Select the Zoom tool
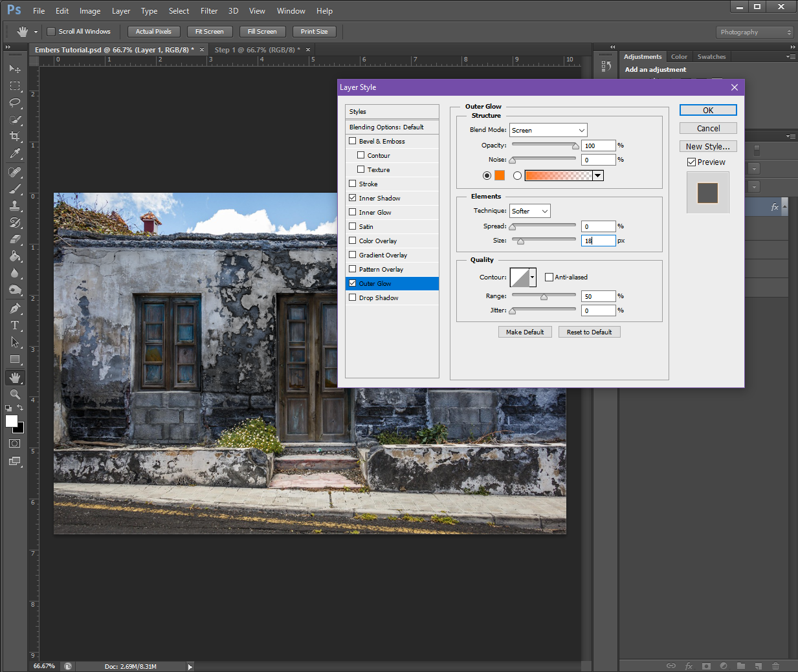Image resolution: width=798 pixels, height=672 pixels. (x=15, y=394)
